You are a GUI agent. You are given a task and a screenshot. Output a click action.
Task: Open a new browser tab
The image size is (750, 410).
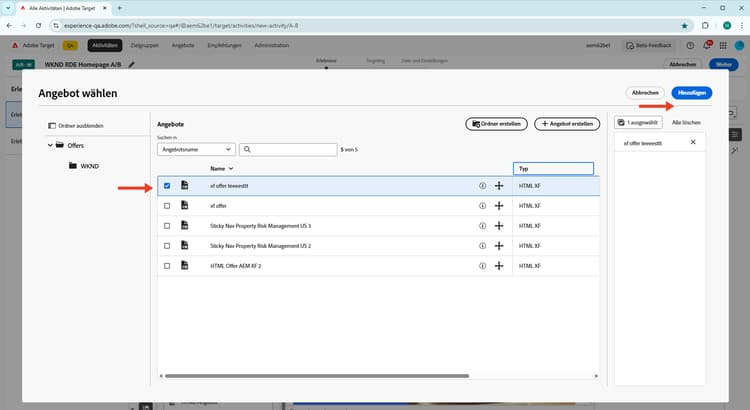pyautogui.click(x=120, y=8)
